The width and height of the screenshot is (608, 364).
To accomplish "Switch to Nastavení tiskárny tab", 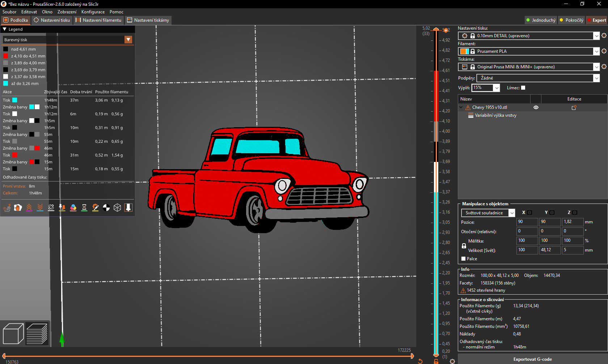I will click(148, 20).
